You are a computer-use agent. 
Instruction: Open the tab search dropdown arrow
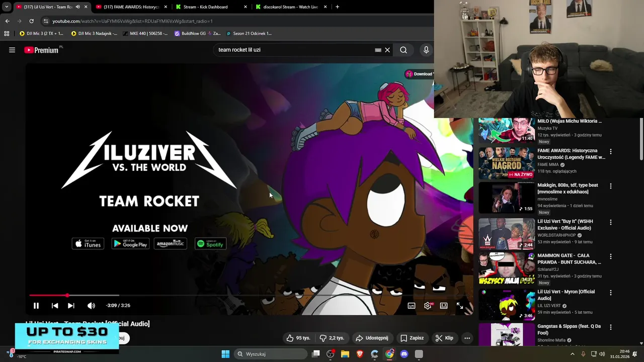pyautogui.click(x=6, y=7)
